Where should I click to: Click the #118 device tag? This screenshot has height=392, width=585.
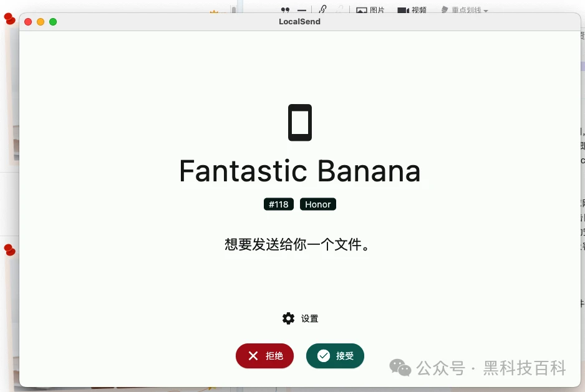coord(279,204)
